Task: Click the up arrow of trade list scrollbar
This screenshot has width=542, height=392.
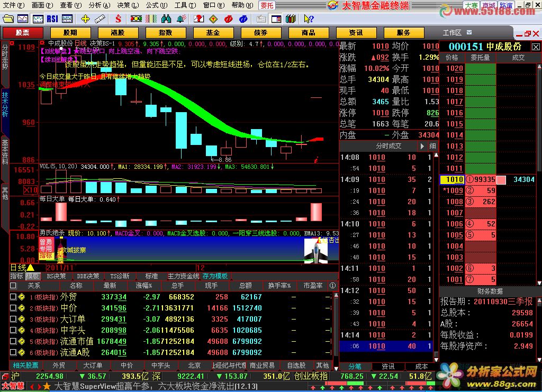Action: click(x=436, y=155)
